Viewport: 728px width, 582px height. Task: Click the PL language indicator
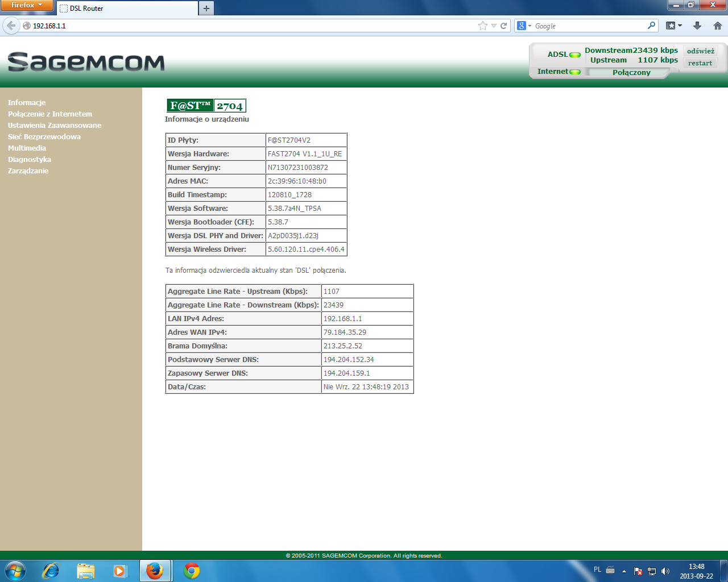(x=597, y=569)
